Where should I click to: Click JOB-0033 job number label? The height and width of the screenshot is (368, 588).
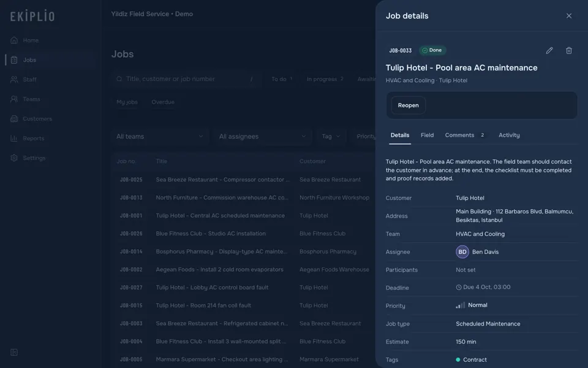pos(400,50)
